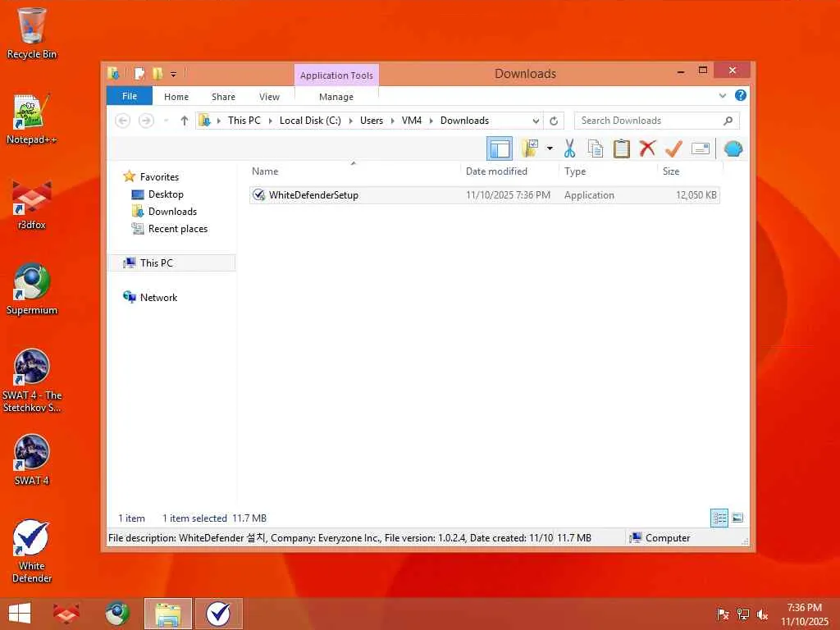Screen dimensions: 840x630
Task: Click the red X Delete toolbar icon
Action: [647, 148]
